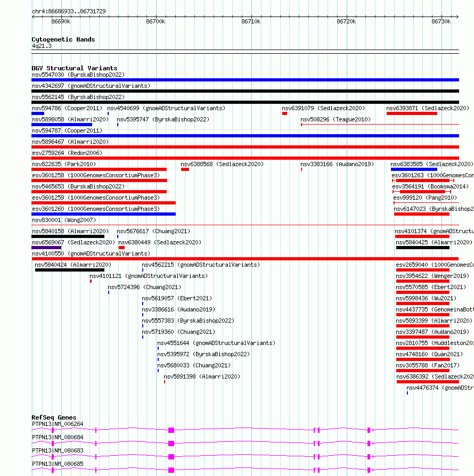Select nsv508296 (Teague2010) variant label

(336, 120)
